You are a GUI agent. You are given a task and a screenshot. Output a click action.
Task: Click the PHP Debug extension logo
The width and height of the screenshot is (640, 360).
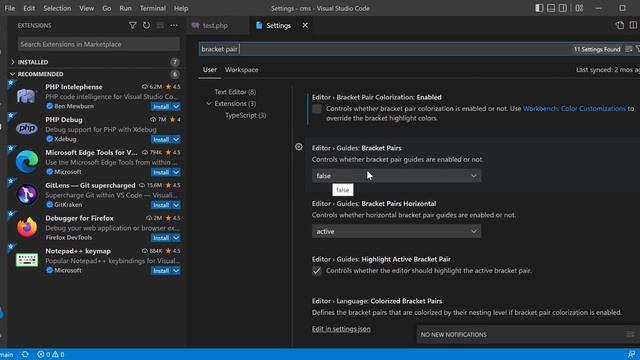[27, 129]
